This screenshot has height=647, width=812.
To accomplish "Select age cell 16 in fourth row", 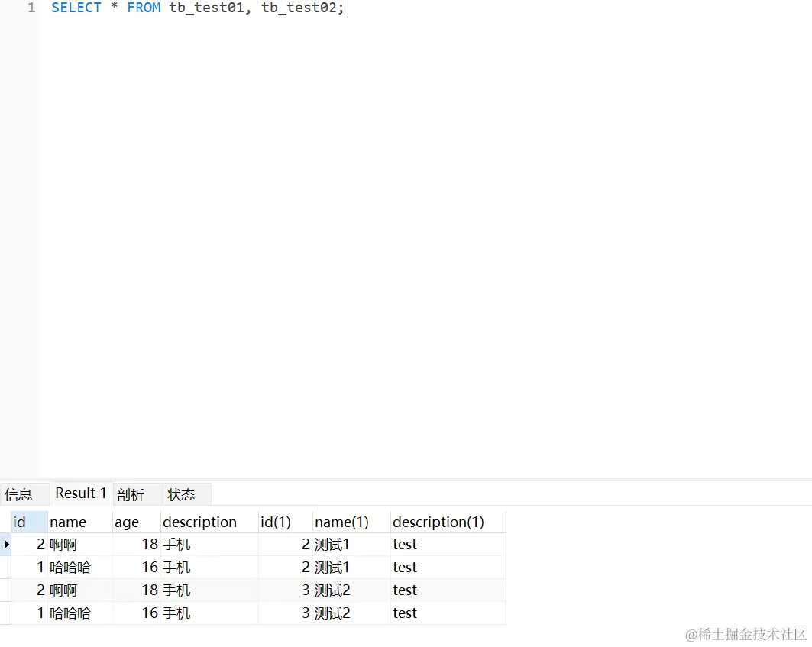I will click(136, 613).
